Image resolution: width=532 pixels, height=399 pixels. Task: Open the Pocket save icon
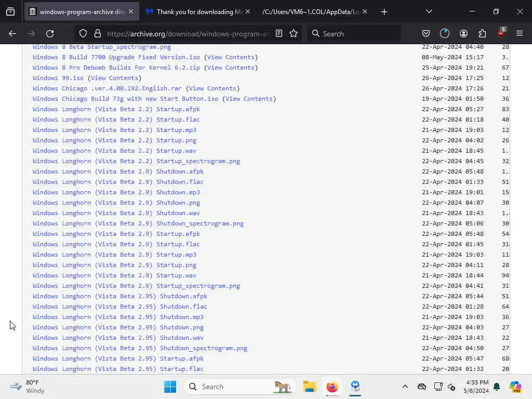[x=426, y=34]
